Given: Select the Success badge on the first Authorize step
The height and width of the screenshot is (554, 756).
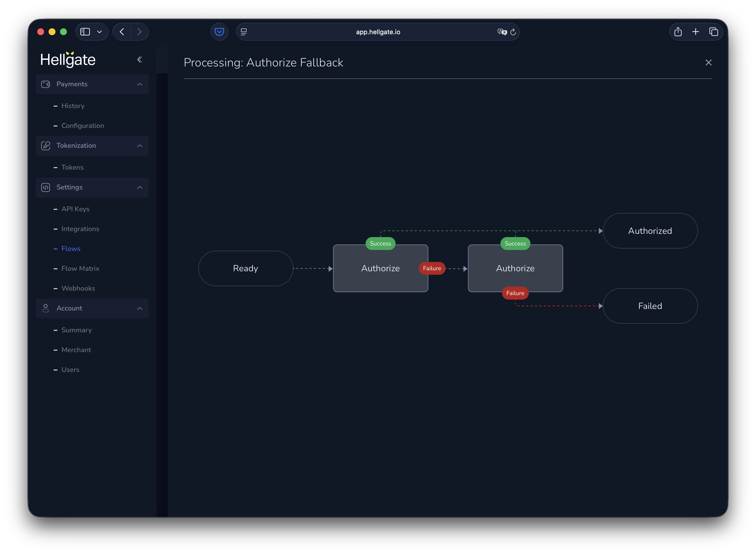Looking at the screenshot, I should click(380, 244).
